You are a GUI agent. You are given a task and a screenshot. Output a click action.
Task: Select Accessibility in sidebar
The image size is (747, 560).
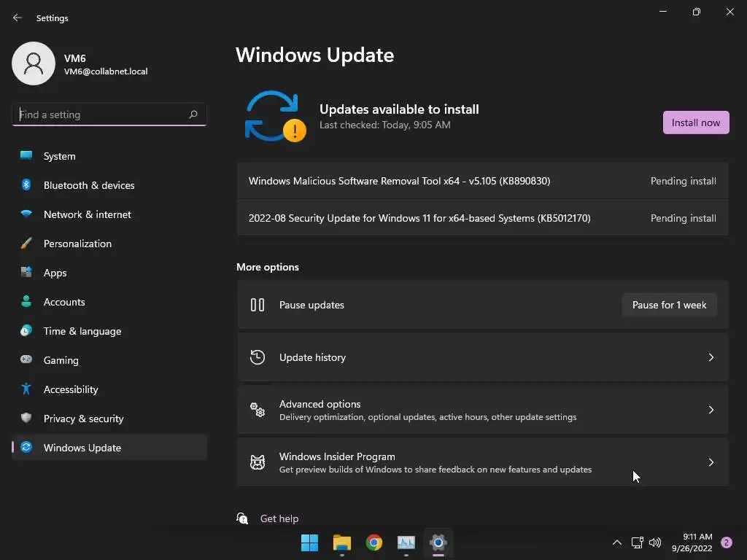point(109,389)
